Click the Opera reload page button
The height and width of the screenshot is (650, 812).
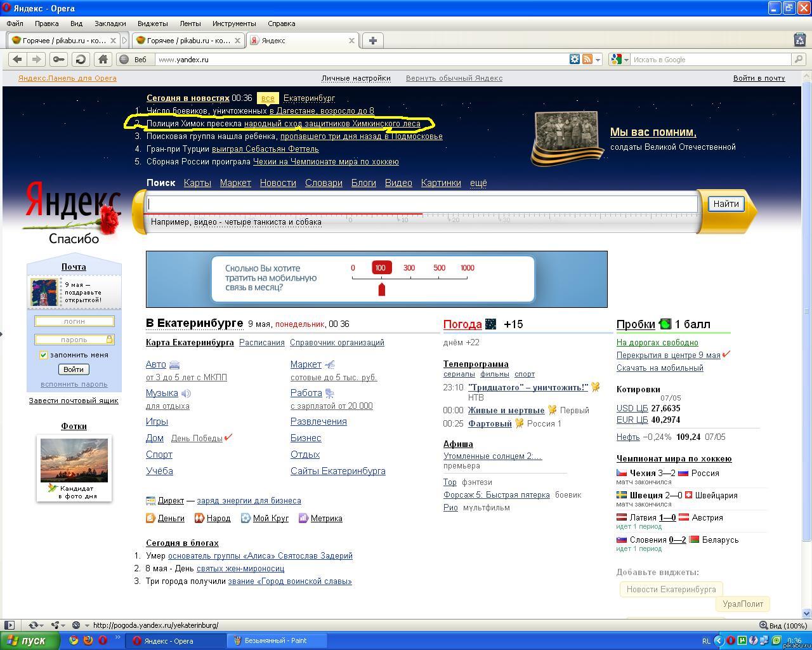point(81,59)
